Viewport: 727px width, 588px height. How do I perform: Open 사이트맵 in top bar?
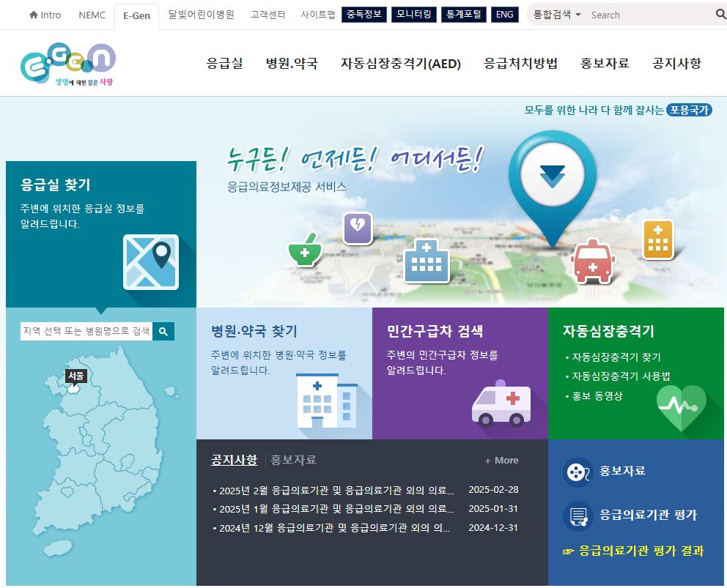pos(317,15)
